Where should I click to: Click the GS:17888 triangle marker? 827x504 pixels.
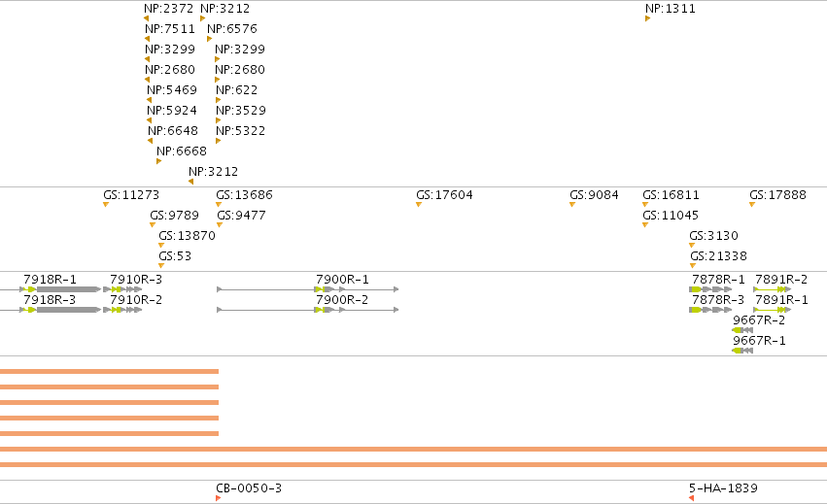[x=752, y=205]
